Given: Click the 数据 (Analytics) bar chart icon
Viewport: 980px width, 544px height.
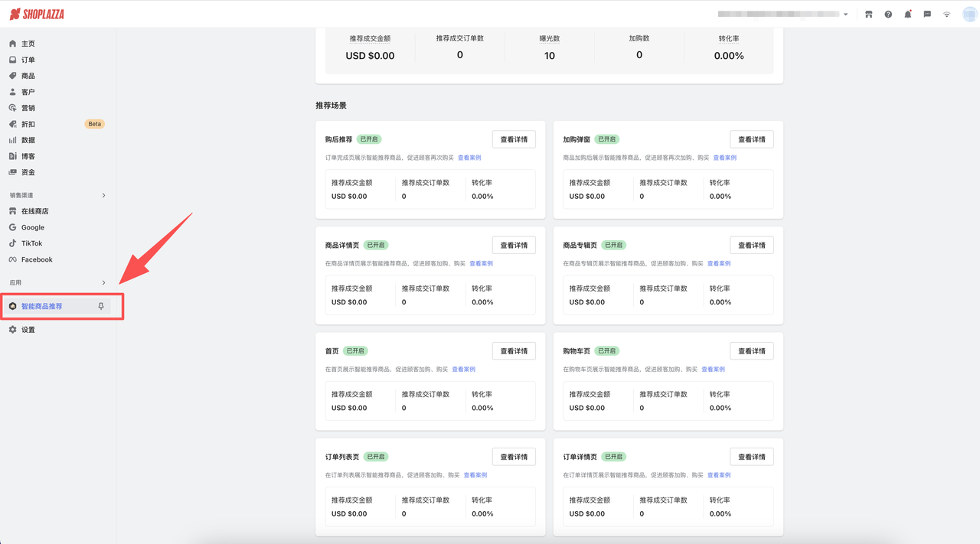Looking at the screenshot, I should click(x=12, y=139).
